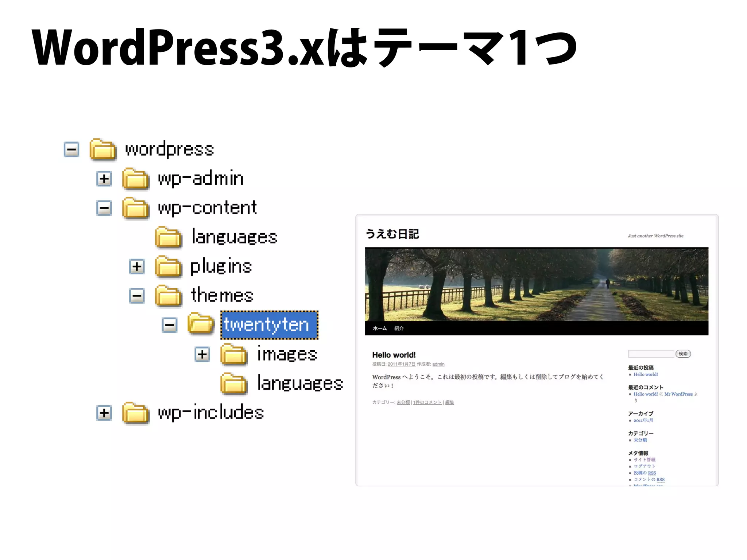Expand the images folder node
This screenshot has height=560, width=747.
(x=202, y=354)
